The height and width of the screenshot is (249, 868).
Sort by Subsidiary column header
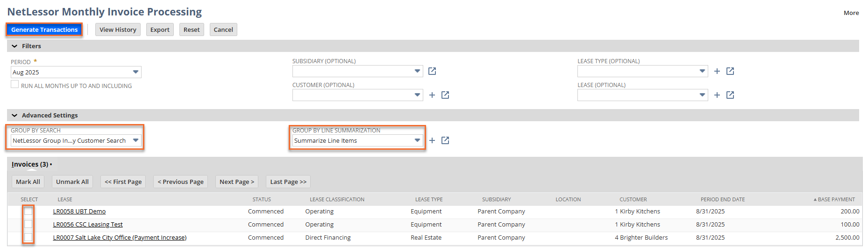(x=497, y=199)
